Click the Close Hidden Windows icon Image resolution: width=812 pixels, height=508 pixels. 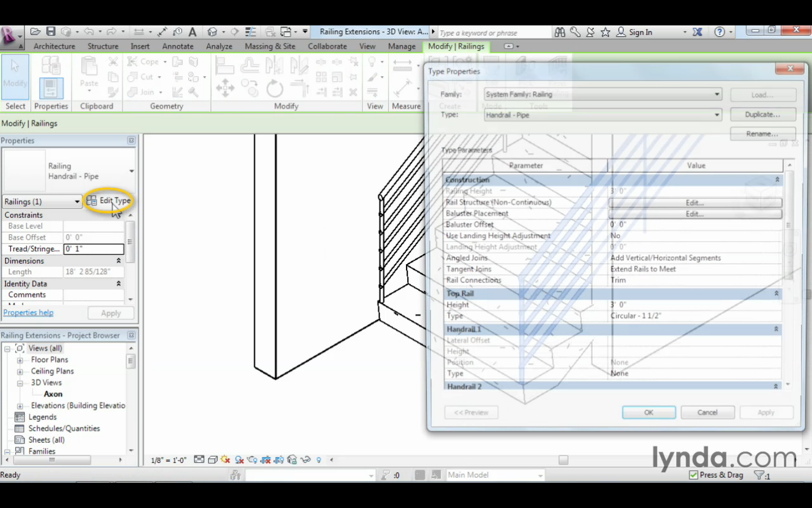(x=271, y=32)
